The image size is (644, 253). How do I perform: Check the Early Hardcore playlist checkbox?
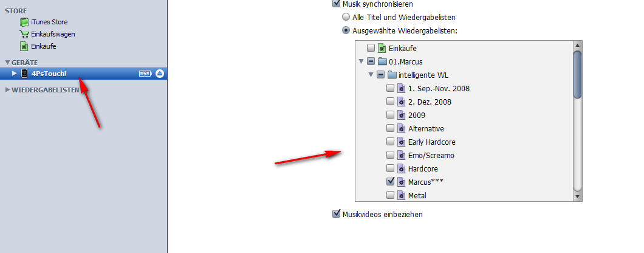pos(391,142)
